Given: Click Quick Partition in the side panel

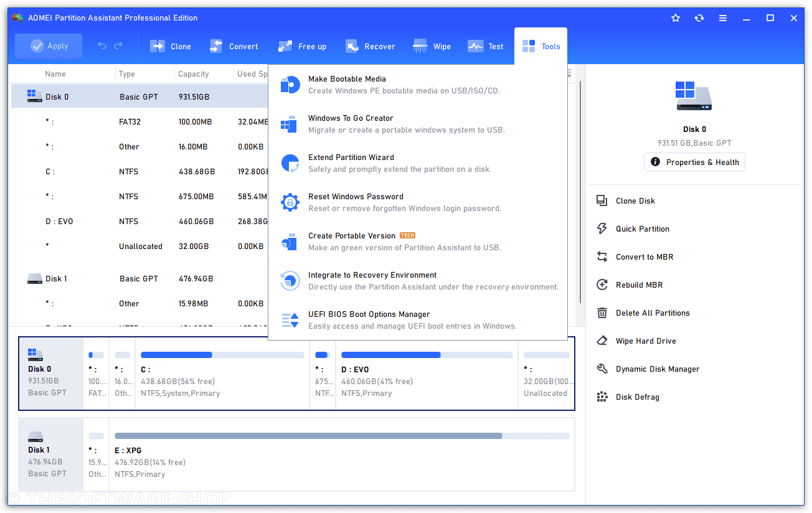Looking at the screenshot, I should [x=643, y=228].
